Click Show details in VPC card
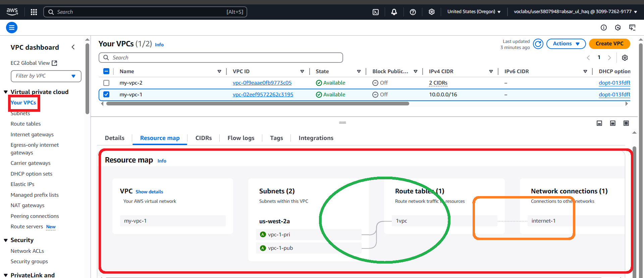Viewport: 644px width, 278px height. (x=149, y=192)
